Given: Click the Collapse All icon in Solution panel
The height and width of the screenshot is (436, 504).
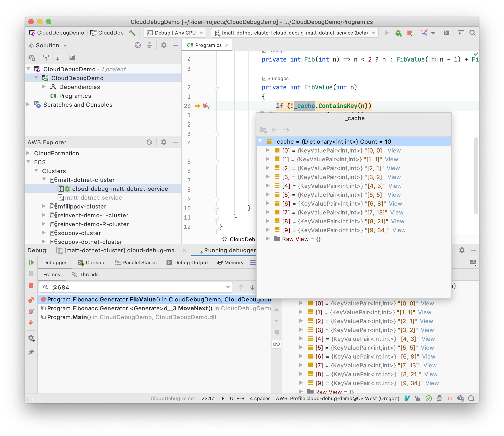Looking at the screenshot, I should tap(149, 45).
